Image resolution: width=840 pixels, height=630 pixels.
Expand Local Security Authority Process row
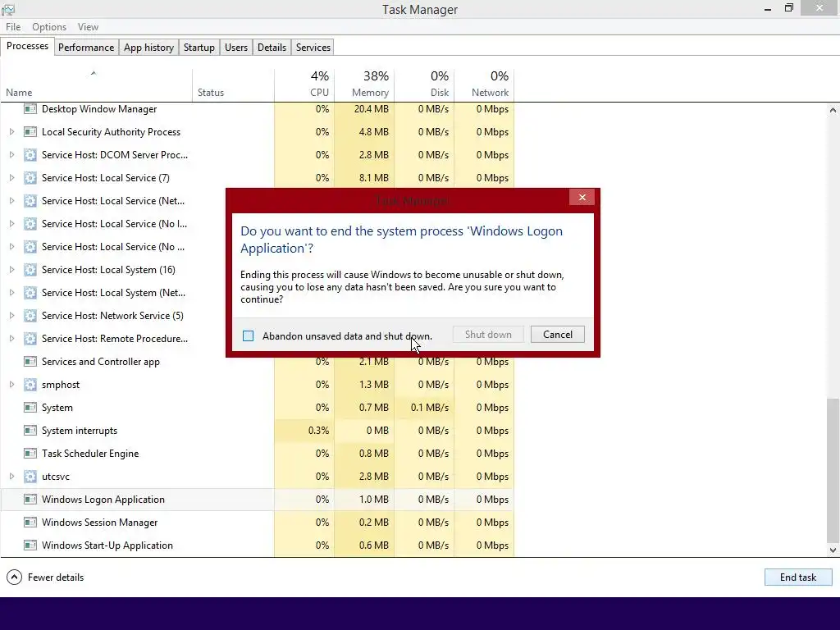[x=11, y=132]
